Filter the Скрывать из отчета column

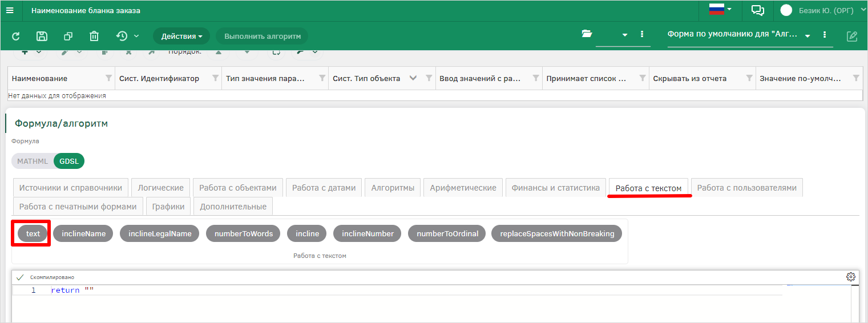pos(749,78)
